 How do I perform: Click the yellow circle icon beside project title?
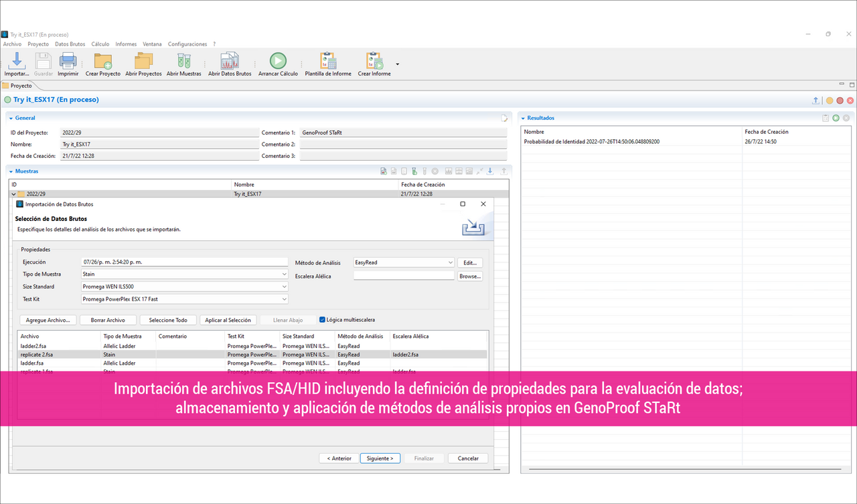click(830, 100)
